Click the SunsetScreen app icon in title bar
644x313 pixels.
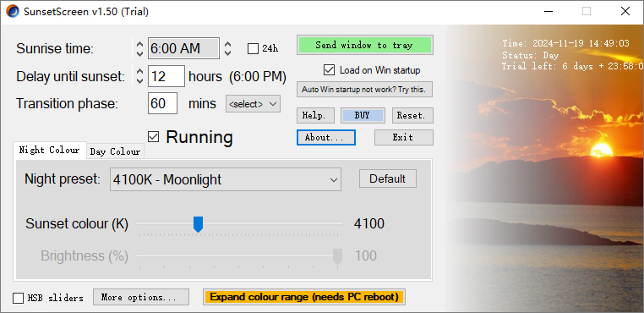pyautogui.click(x=13, y=12)
